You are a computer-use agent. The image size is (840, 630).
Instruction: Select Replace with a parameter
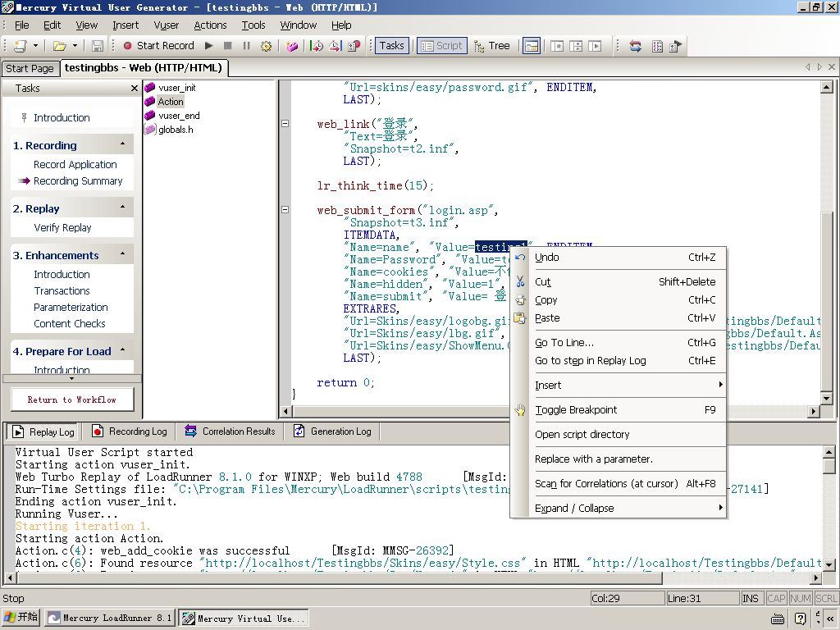click(619, 459)
